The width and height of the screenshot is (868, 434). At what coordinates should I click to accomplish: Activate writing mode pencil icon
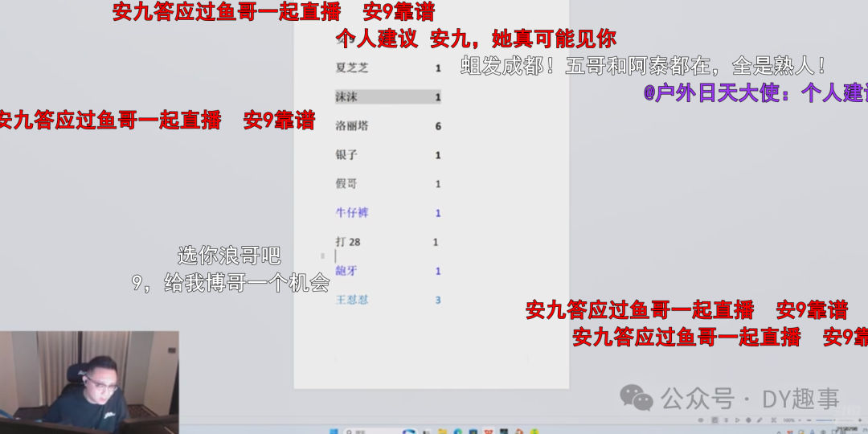[x=759, y=420]
